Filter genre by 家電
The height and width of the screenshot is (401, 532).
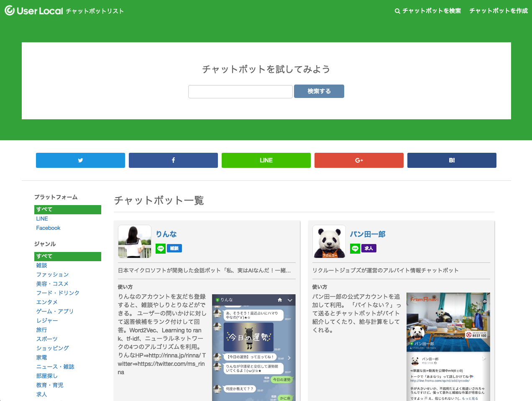click(x=42, y=357)
